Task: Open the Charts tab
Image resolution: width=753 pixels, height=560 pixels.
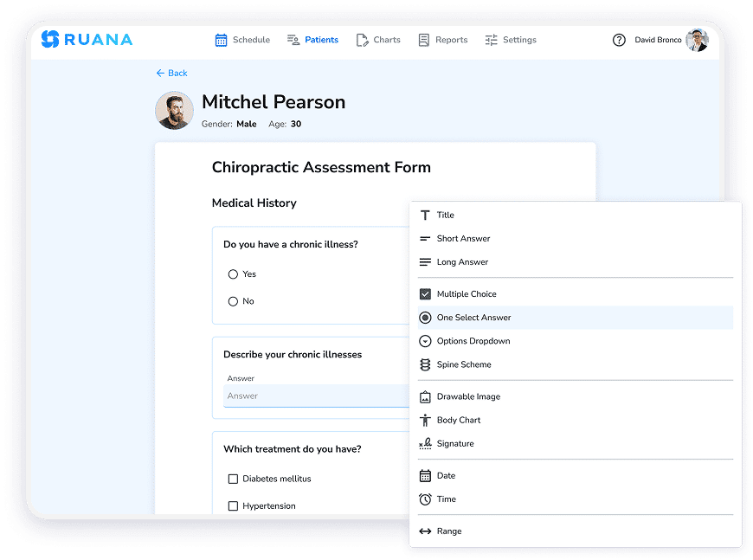Action: pos(378,40)
